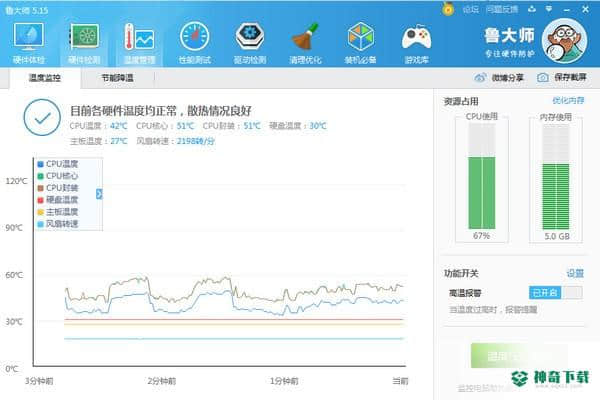The height and width of the screenshot is (400, 600).
Task: Switch to the 节能降温 tab
Action: (x=117, y=78)
